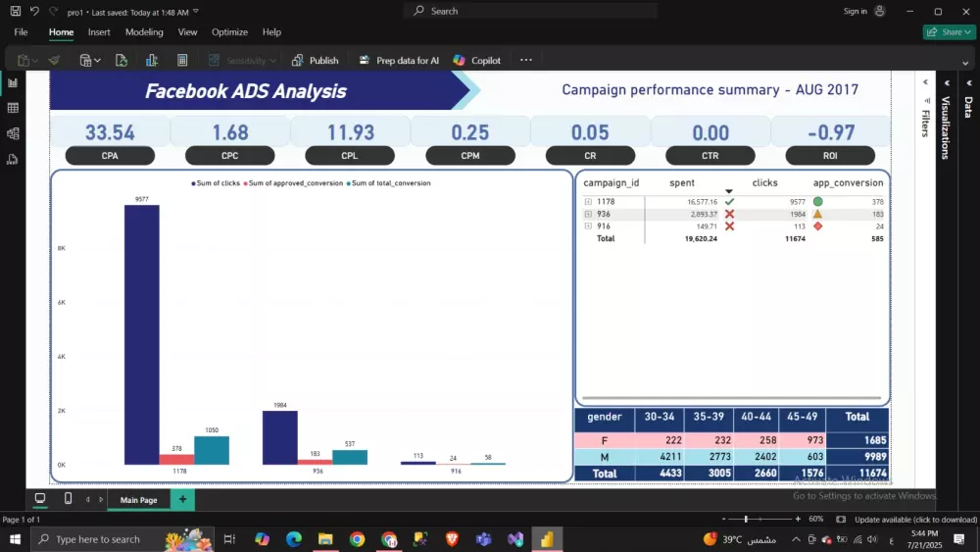Click the Sum of clicks legend item
Screen dimensions: 980x552
click(x=216, y=183)
